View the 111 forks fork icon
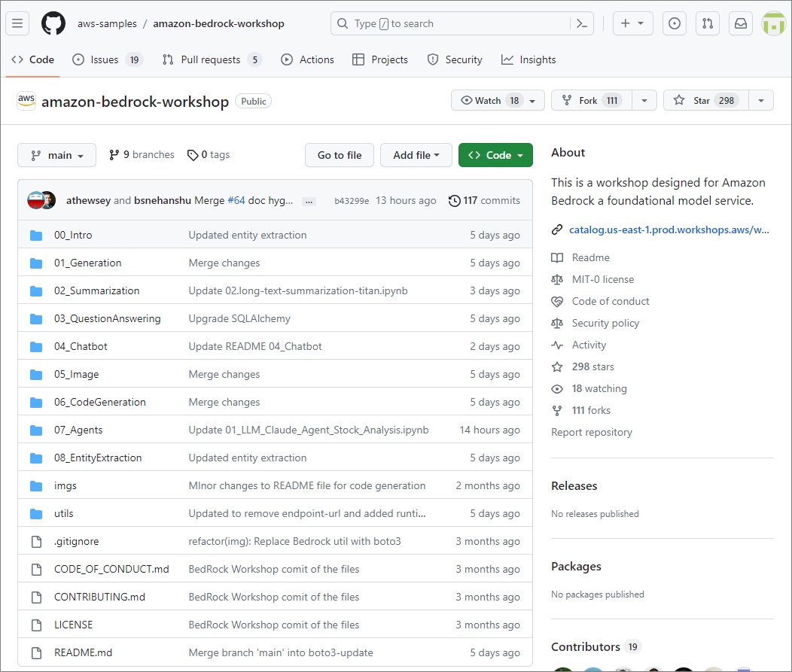Image resolution: width=792 pixels, height=672 pixels. click(557, 411)
